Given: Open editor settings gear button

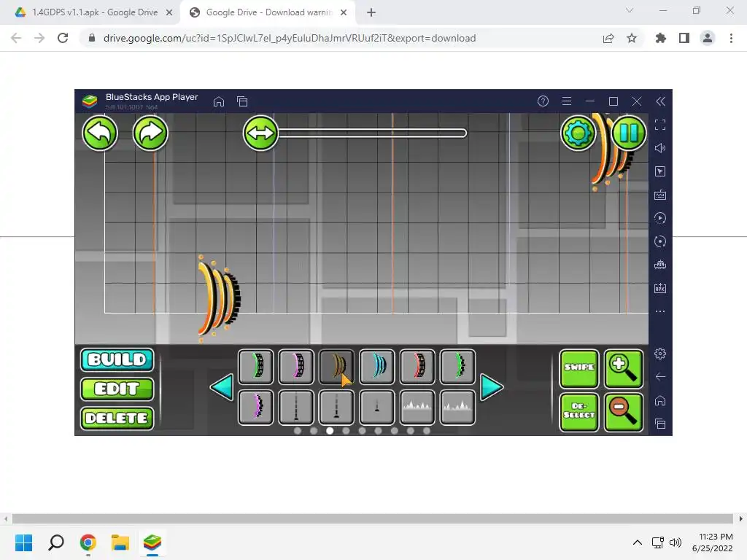Looking at the screenshot, I should [x=578, y=133].
